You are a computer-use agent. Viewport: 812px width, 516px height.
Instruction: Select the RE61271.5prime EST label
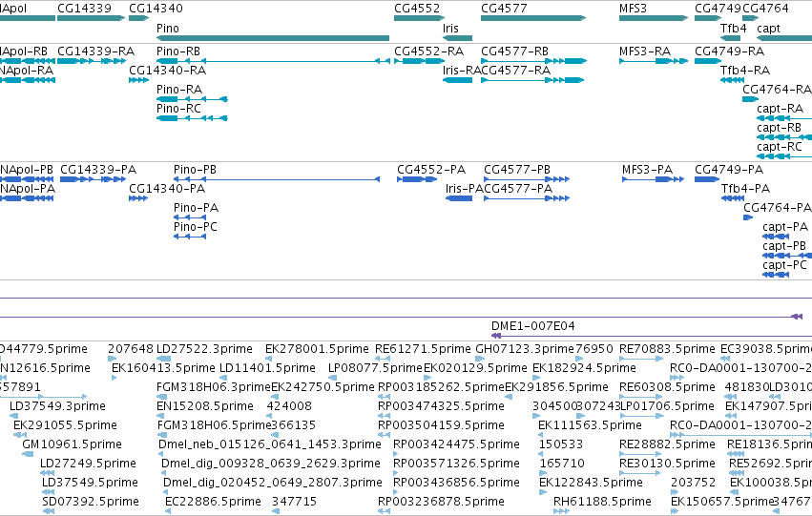click(423, 349)
